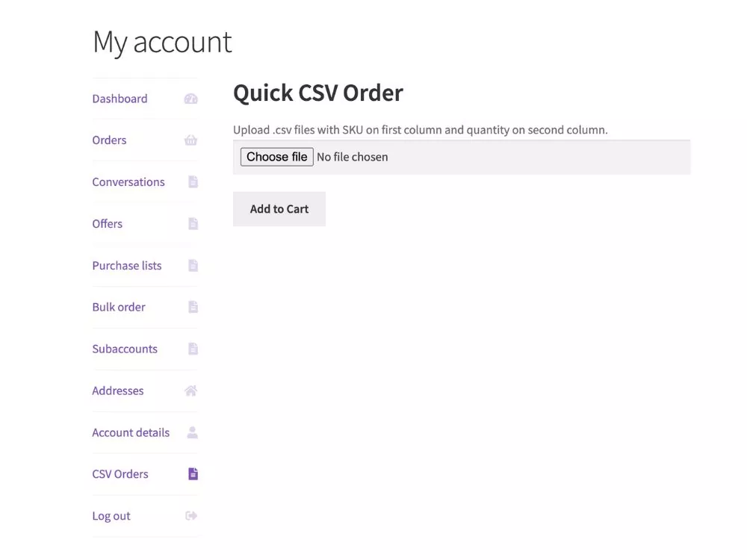Screen dimensions: 747x560
Task: Click the Add to Cart button
Action: [x=279, y=209]
